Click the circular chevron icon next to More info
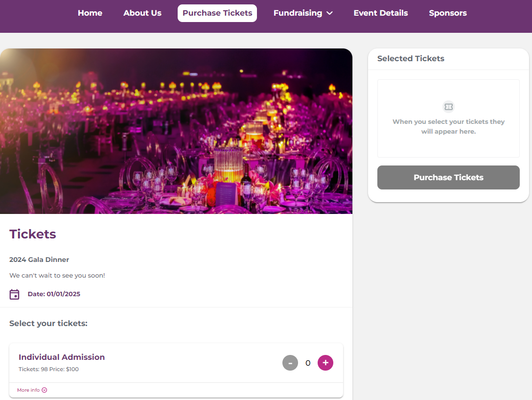532x400 pixels. click(x=44, y=390)
